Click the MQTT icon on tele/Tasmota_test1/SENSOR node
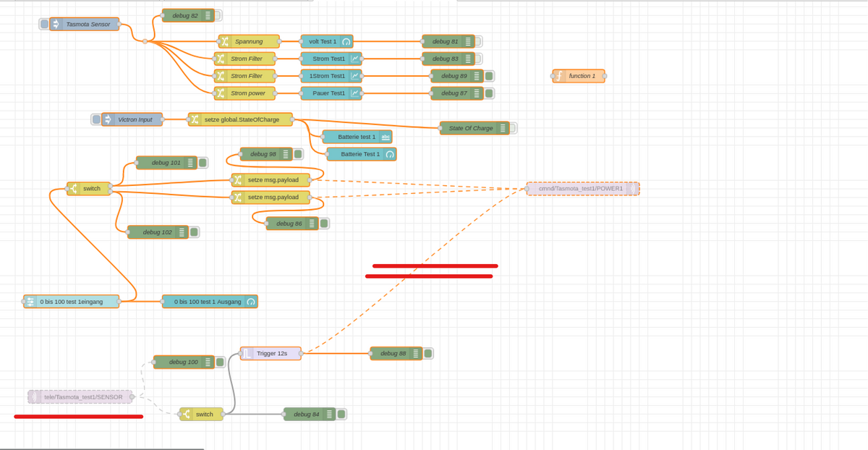 pos(34,396)
